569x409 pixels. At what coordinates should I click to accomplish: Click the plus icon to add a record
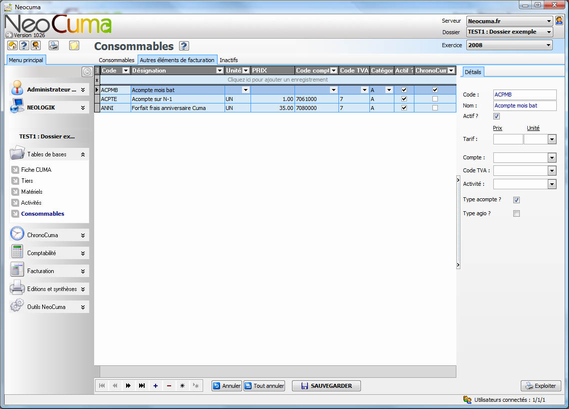[x=155, y=386]
